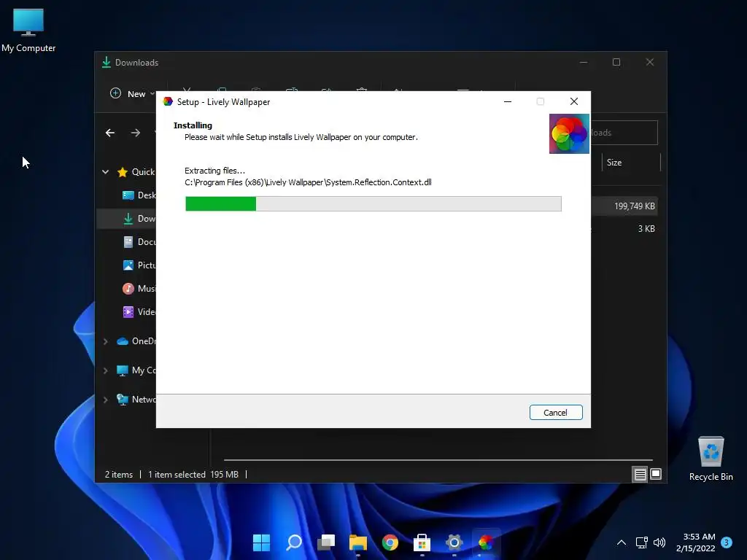Open the Windows Start menu
Screen dimensions: 747x560
(261, 542)
